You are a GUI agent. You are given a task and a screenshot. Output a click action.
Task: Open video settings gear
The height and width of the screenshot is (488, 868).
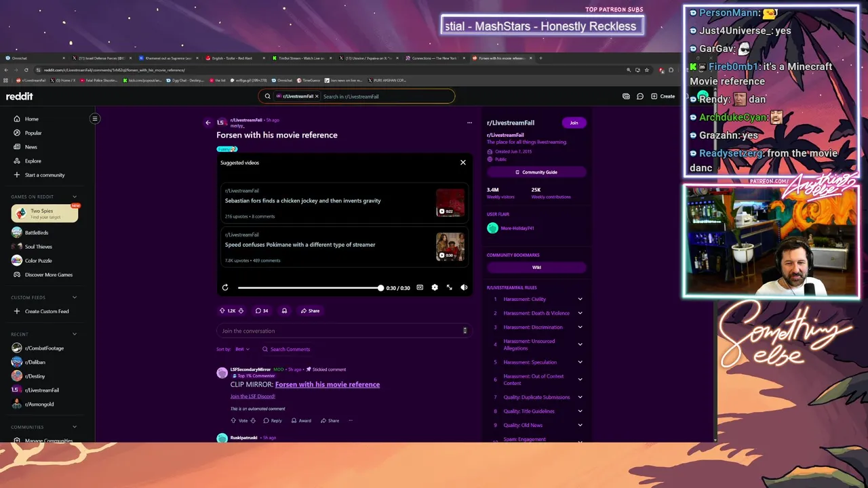click(x=435, y=287)
